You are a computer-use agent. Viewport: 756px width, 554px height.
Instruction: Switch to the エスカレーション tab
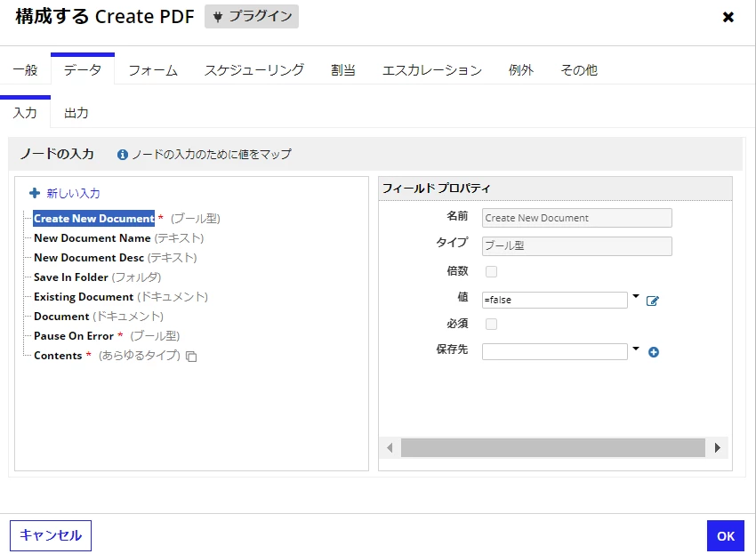coord(432,70)
